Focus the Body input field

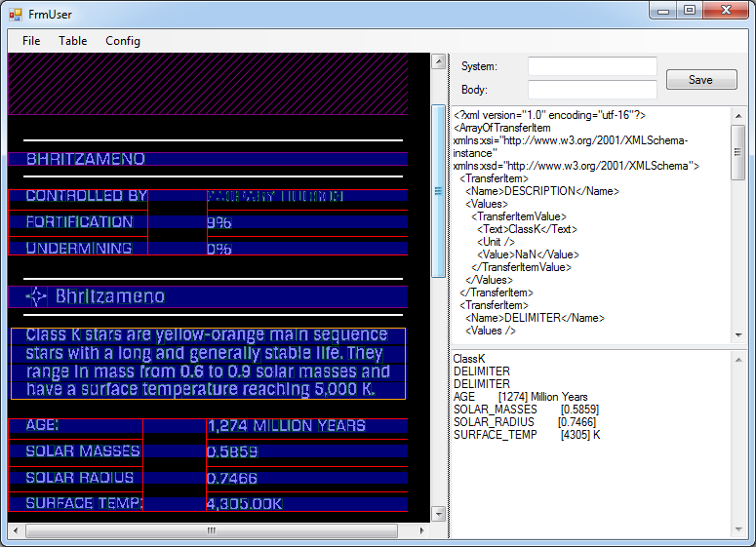pos(592,89)
